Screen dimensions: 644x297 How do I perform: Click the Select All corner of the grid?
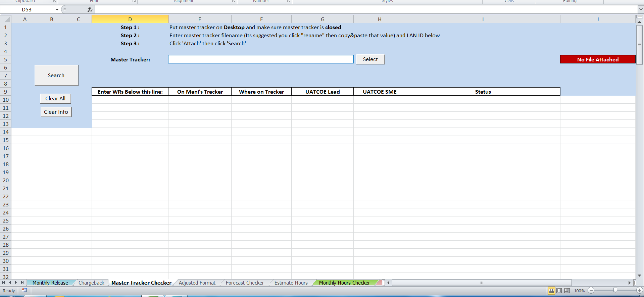(6, 19)
